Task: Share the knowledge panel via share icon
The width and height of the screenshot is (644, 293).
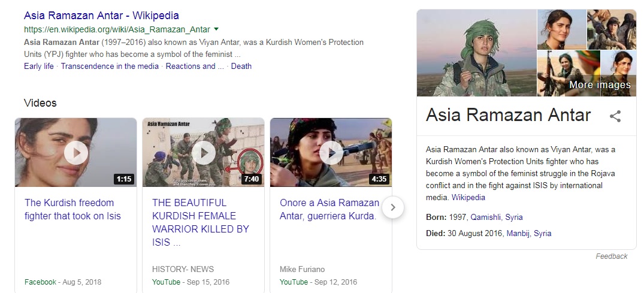Action: click(615, 116)
